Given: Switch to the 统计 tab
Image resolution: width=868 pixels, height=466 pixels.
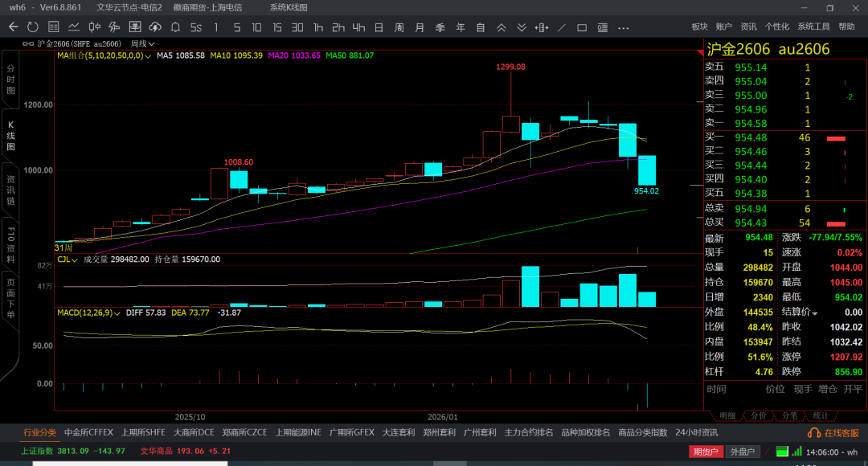Looking at the screenshot, I should coord(821,415).
